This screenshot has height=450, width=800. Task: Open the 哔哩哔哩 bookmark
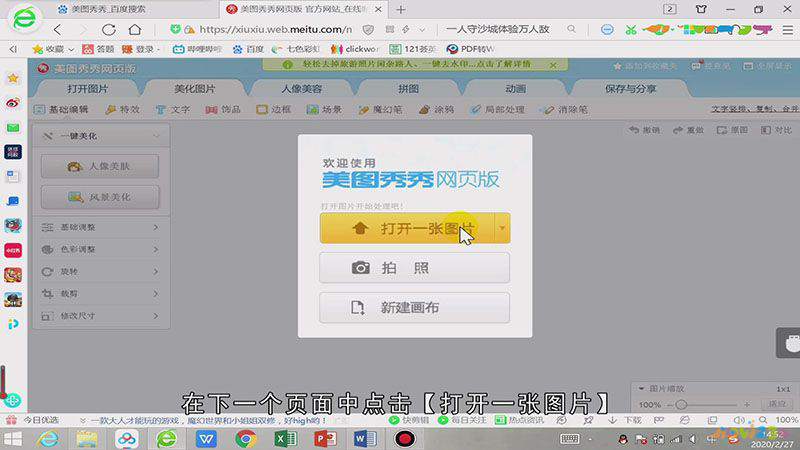[x=197, y=49]
